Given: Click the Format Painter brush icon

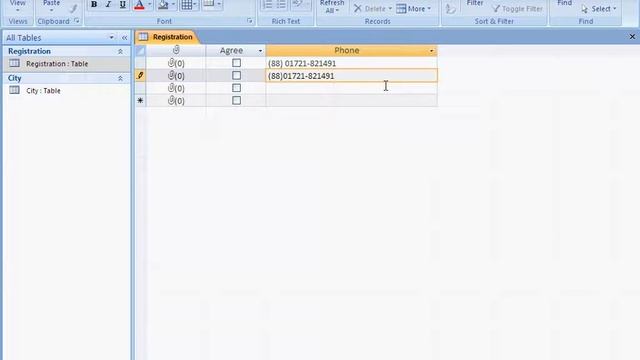Looking at the screenshot, I should (73, 8).
